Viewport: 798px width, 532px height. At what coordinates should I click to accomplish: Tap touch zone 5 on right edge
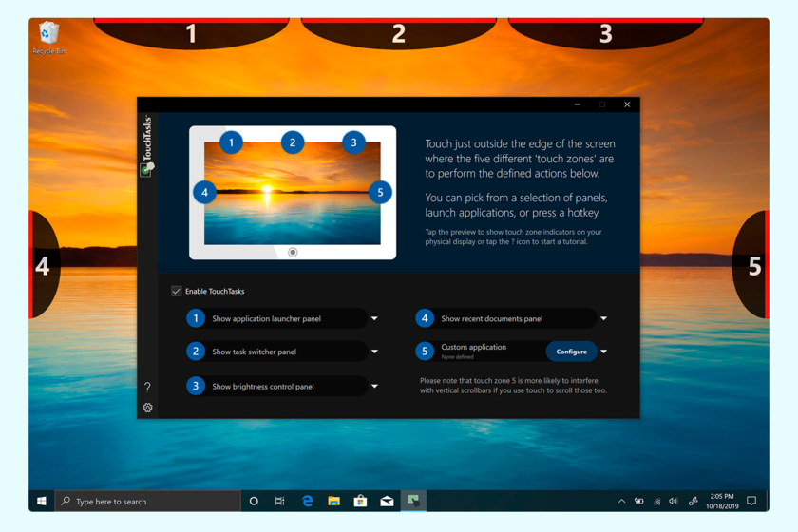(752, 265)
